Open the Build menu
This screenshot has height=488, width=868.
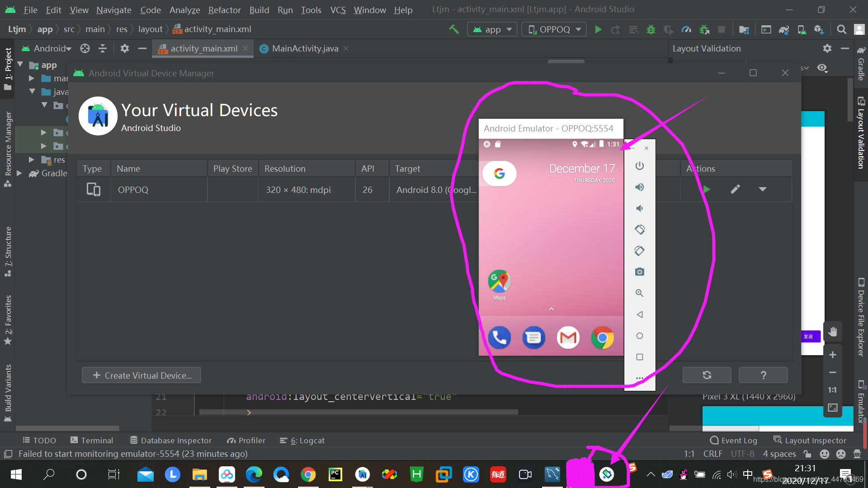click(x=259, y=9)
